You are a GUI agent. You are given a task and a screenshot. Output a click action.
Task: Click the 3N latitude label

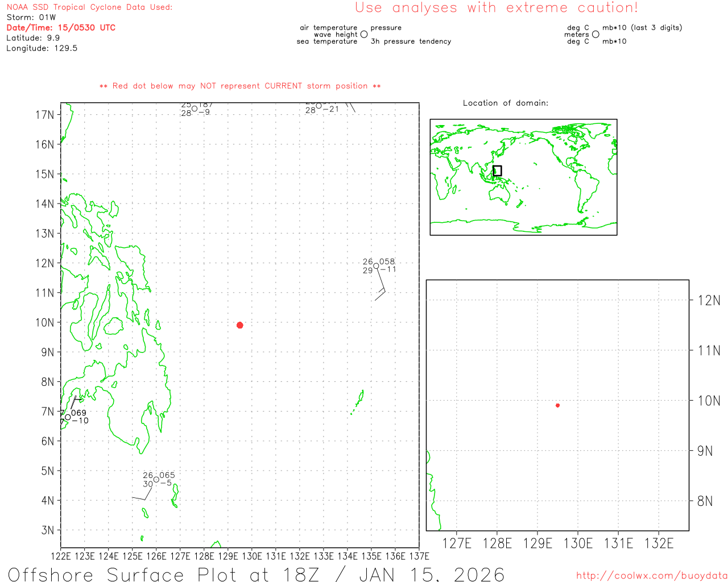coord(48,530)
